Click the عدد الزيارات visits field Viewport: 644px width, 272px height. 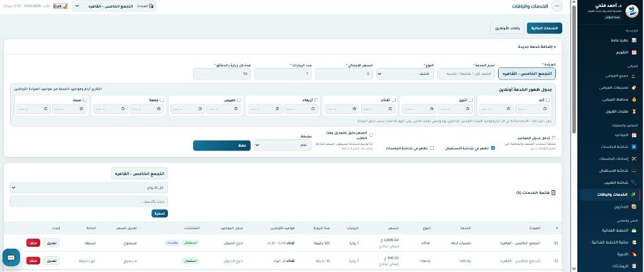pyautogui.click(x=283, y=74)
